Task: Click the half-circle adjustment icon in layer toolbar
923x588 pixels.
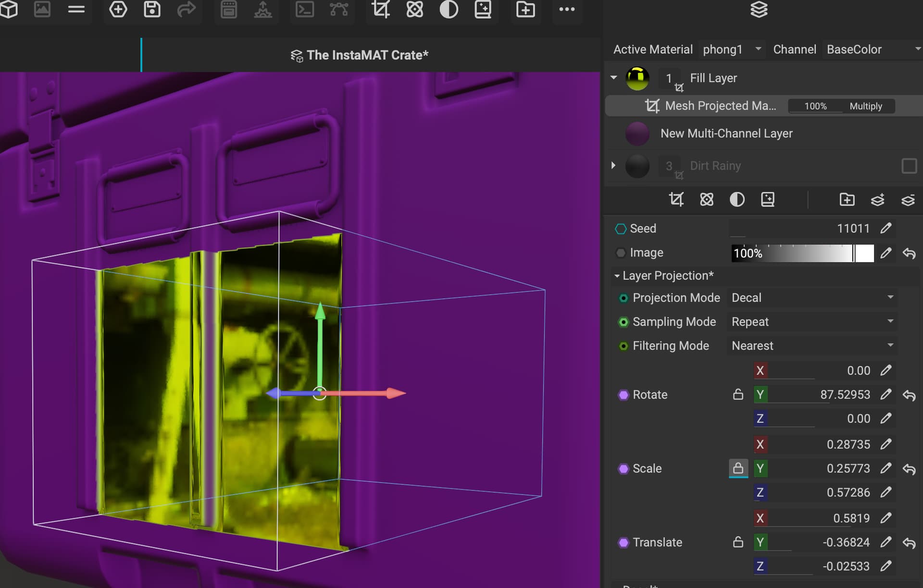Action: 737,199
